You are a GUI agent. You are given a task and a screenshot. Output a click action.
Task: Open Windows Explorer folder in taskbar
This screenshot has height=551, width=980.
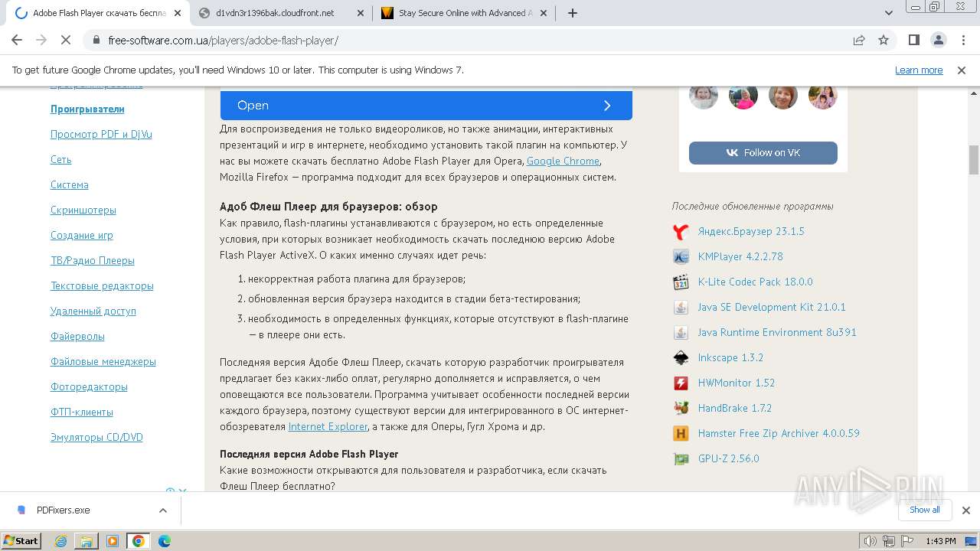pyautogui.click(x=87, y=540)
